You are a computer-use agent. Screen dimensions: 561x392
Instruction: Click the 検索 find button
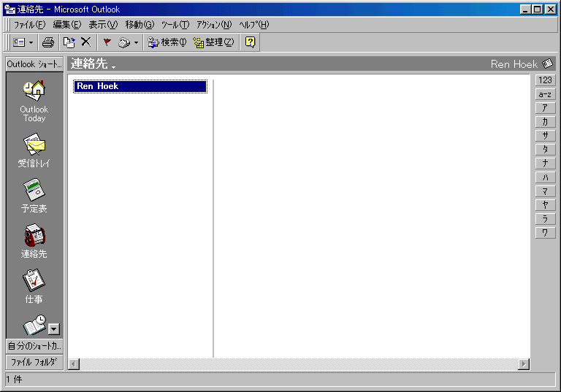167,42
